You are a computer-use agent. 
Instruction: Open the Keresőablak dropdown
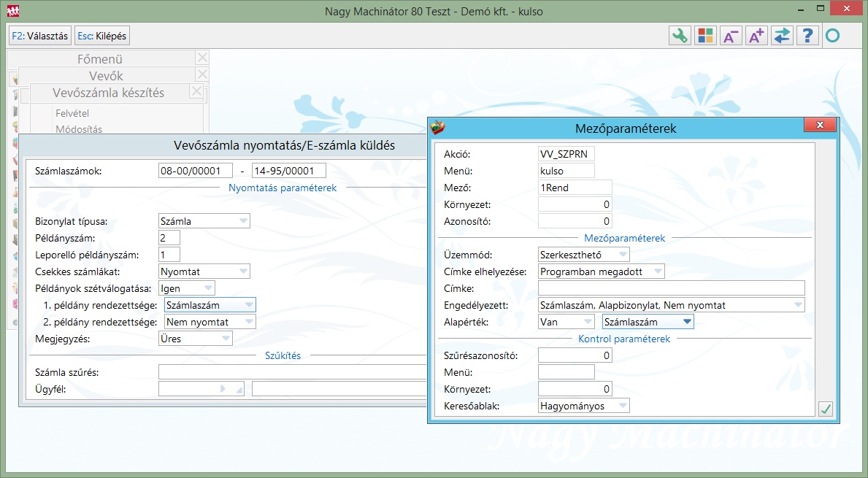[622, 406]
